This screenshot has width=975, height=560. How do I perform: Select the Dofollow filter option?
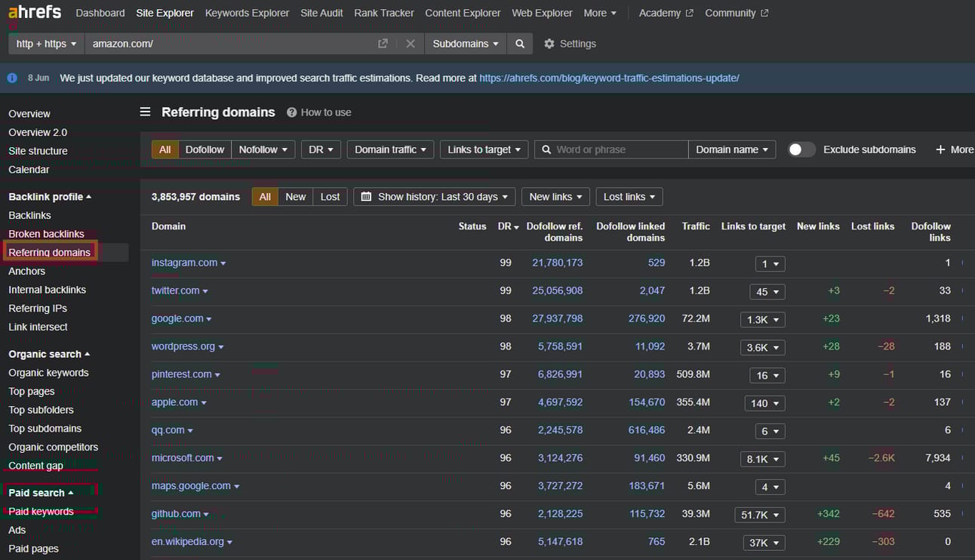205,149
